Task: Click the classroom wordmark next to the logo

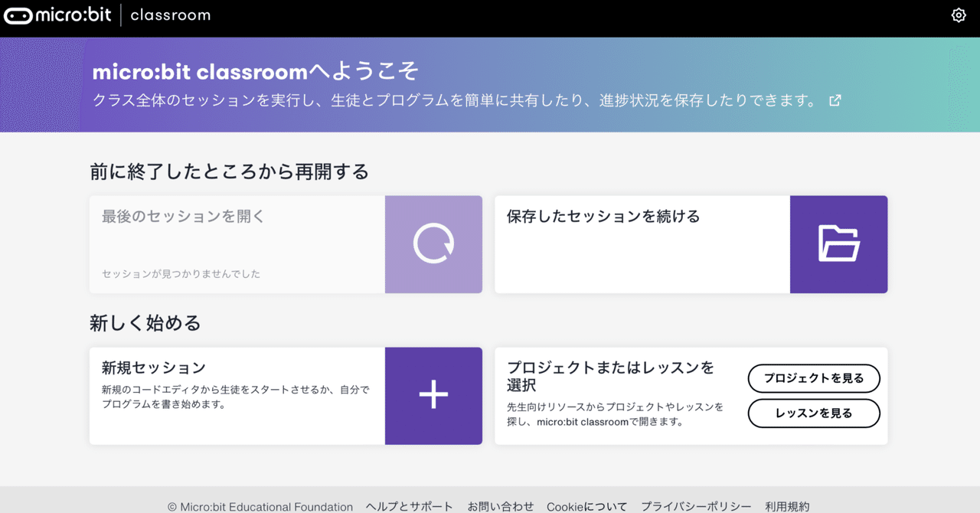Action: pyautogui.click(x=170, y=14)
